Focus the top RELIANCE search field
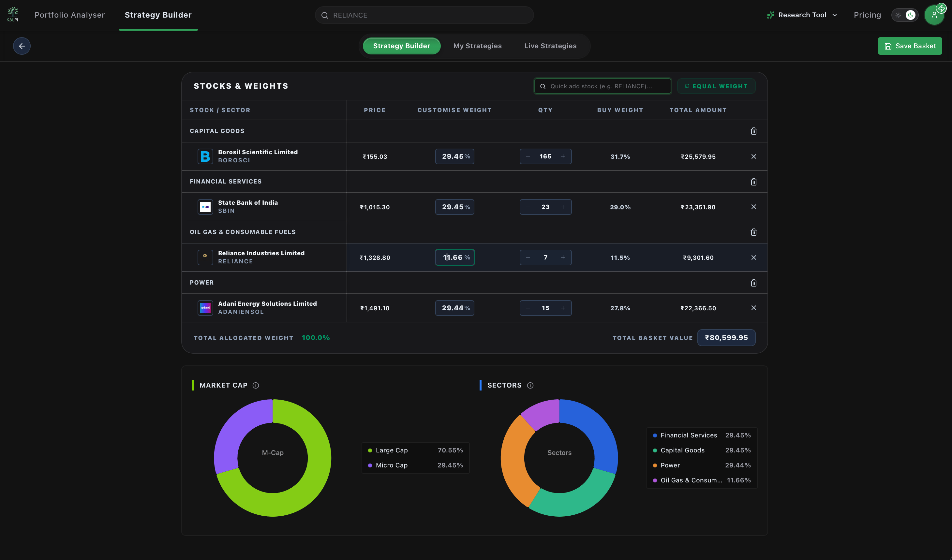Viewport: 952px width, 560px height. [424, 15]
